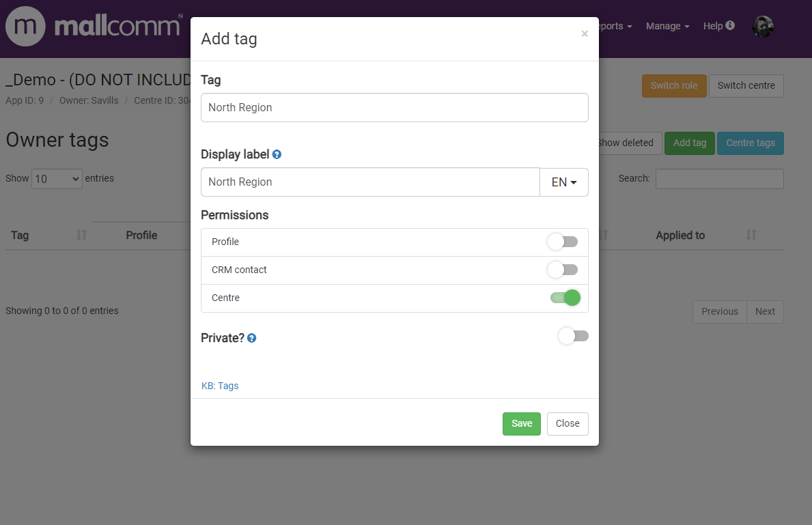This screenshot has height=525, width=812.
Task: Close the Add tag dialog with X
Action: (x=585, y=33)
